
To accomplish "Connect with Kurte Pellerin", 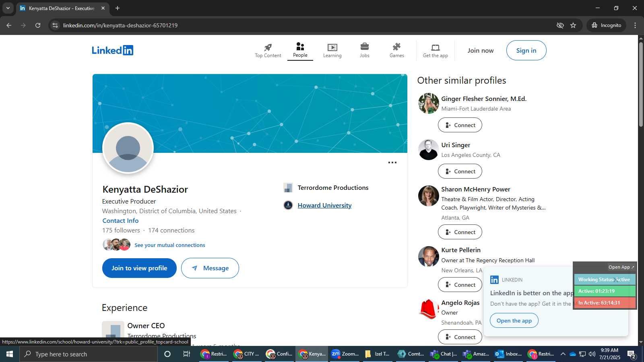I will [460, 285].
